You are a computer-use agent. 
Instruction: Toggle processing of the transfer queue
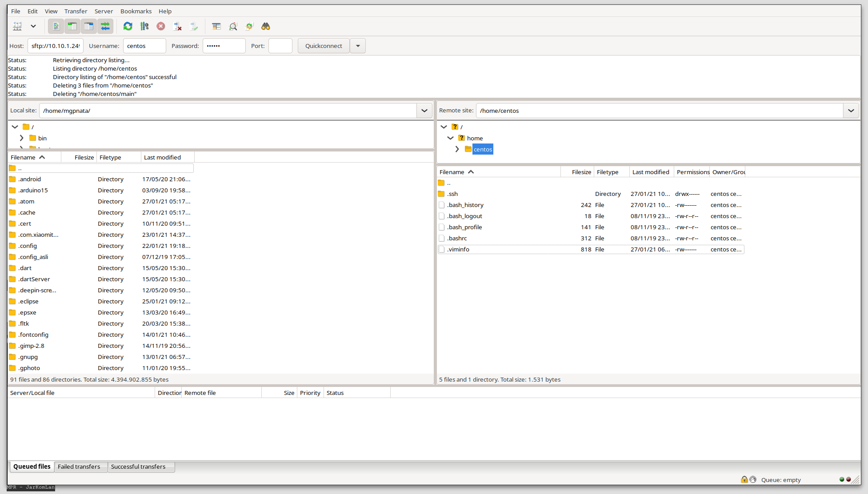point(144,27)
